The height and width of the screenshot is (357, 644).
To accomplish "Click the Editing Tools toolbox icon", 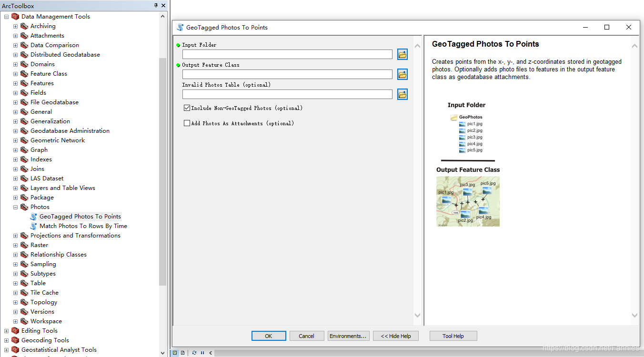I will pyautogui.click(x=15, y=331).
